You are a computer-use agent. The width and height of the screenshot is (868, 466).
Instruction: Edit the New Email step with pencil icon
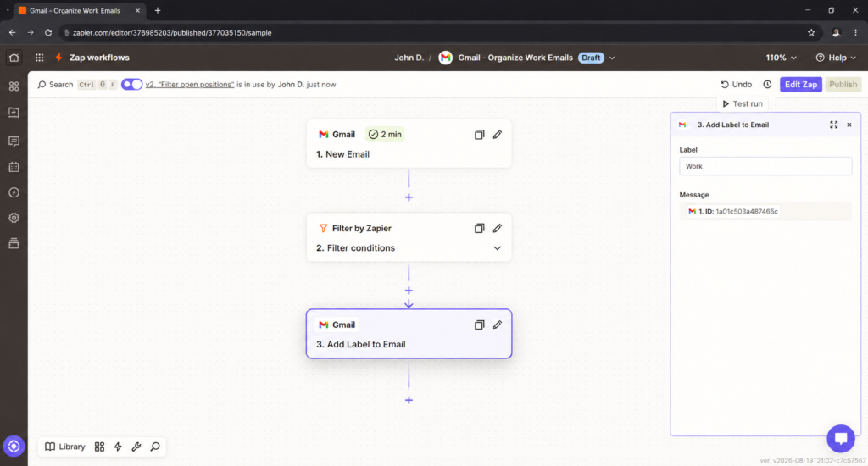(x=497, y=135)
